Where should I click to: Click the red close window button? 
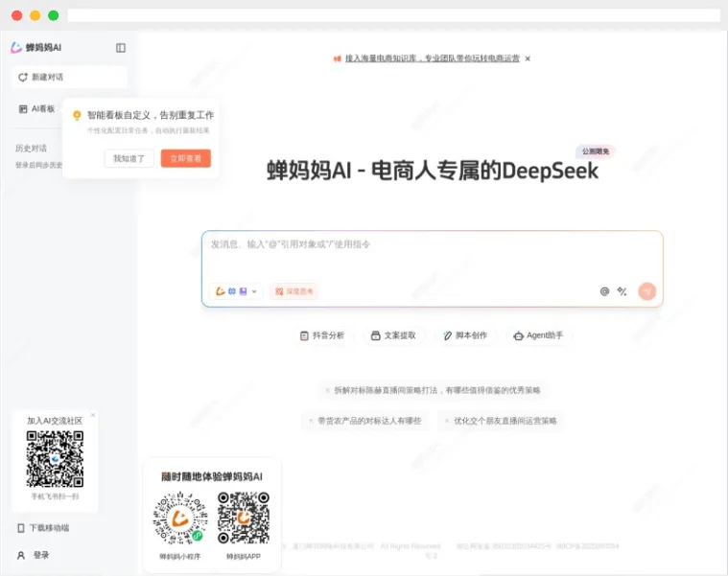(x=16, y=15)
